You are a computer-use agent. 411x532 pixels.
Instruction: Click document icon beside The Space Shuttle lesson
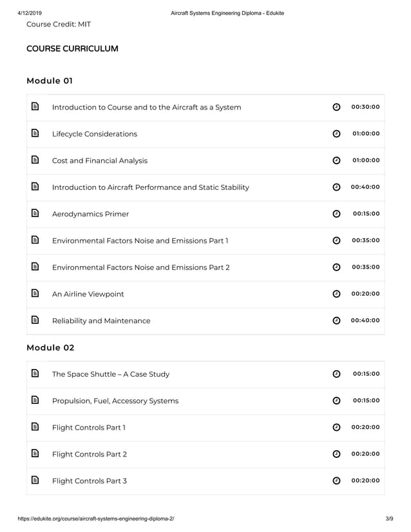(35, 374)
